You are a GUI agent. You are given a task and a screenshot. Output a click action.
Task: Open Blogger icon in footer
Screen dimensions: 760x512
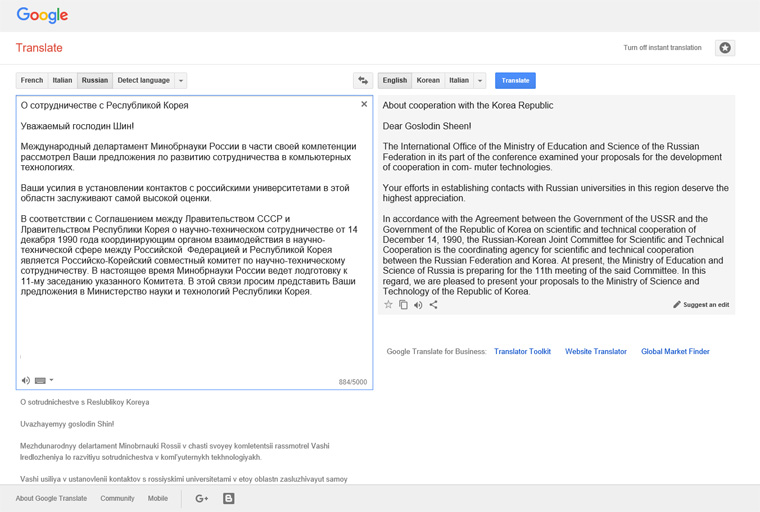click(x=229, y=498)
